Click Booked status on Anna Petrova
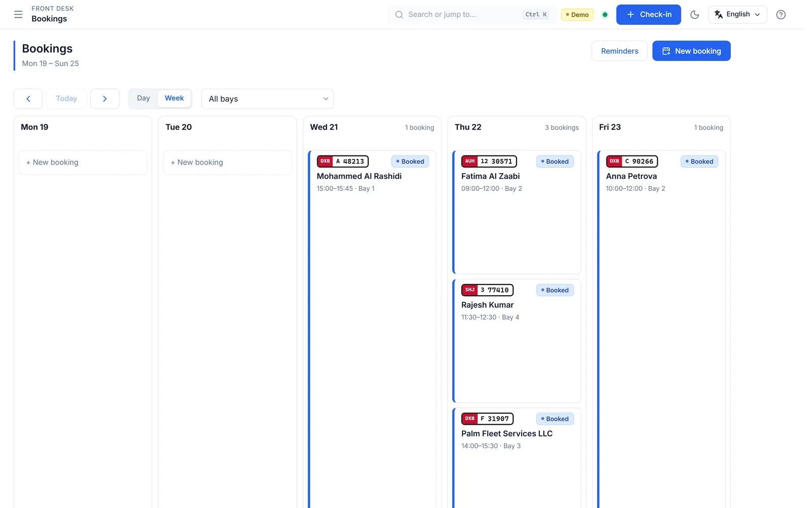Screen dimensions: 812x508 point(699,162)
